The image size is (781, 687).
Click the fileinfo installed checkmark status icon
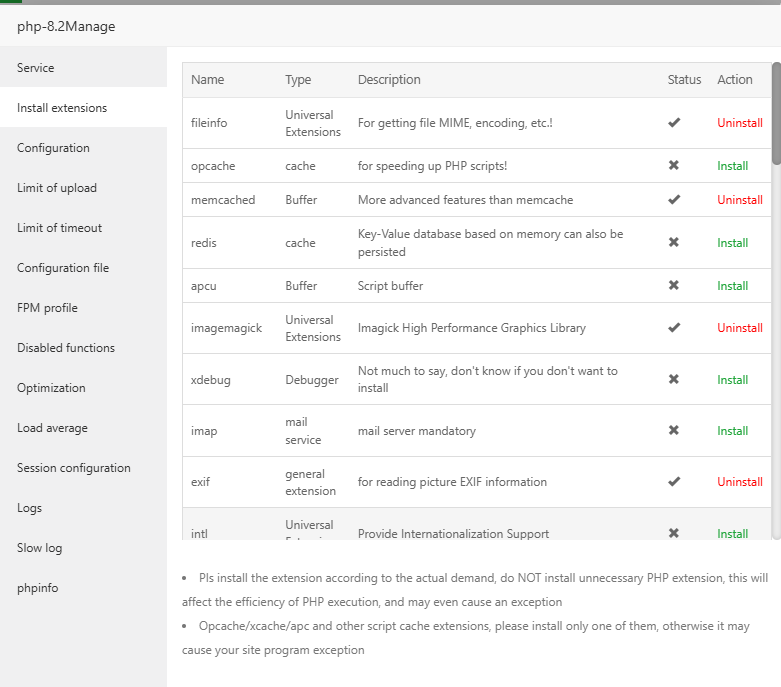pyautogui.click(x=674, y=123)
